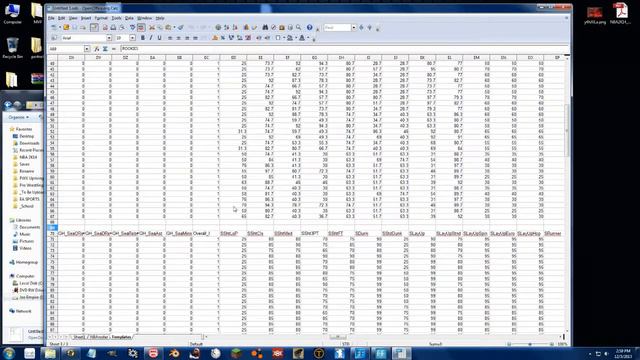Toggle Bold formatting
The width and height of the screenshot is (640, 360).
(x=142, y=38)
